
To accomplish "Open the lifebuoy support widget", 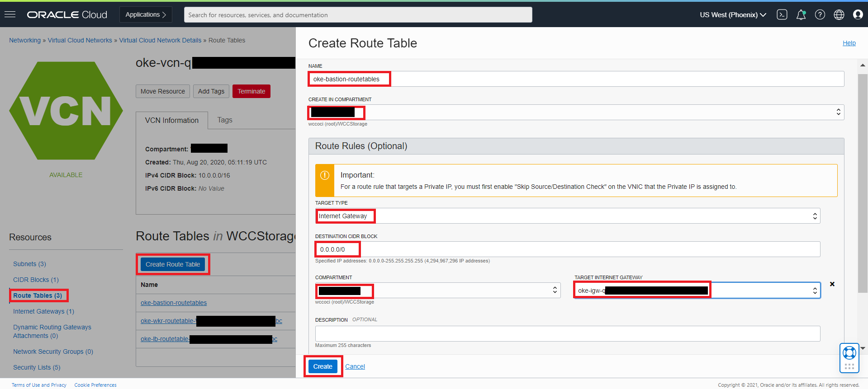I will pos(849,358).
